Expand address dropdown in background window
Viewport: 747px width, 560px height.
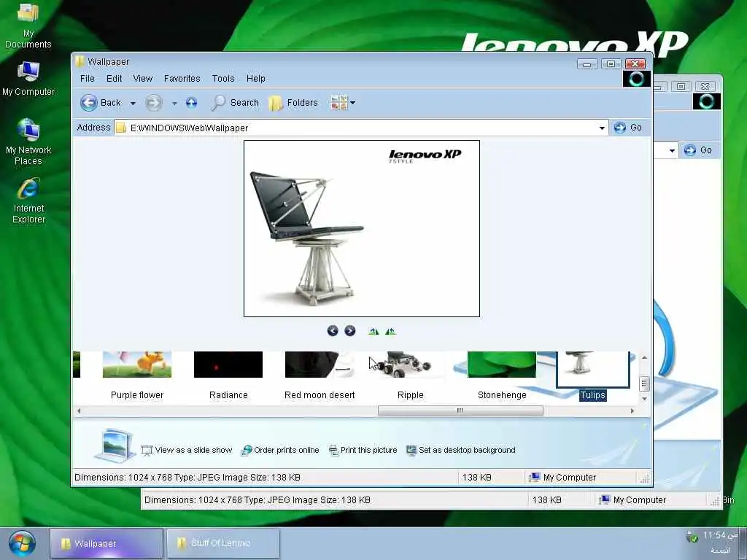point(672,150)
